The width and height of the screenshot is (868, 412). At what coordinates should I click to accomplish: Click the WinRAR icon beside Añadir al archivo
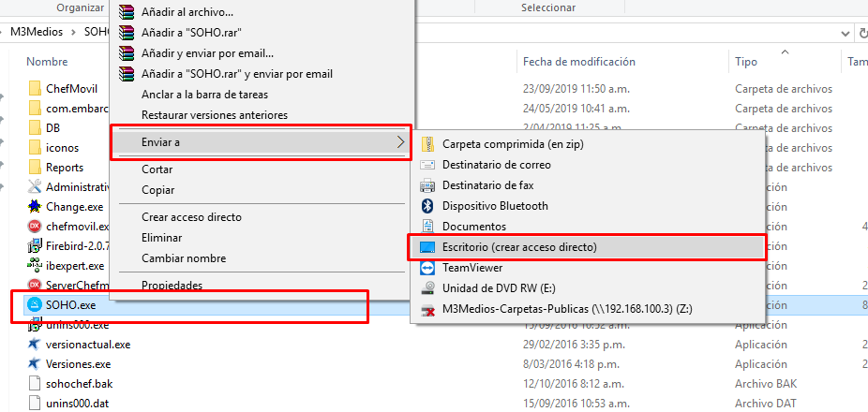coord(127,12)
